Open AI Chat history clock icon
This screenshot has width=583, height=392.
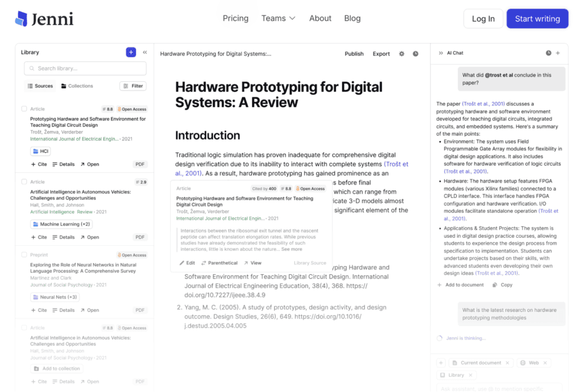pyautogui.click(x=548, y=53)
